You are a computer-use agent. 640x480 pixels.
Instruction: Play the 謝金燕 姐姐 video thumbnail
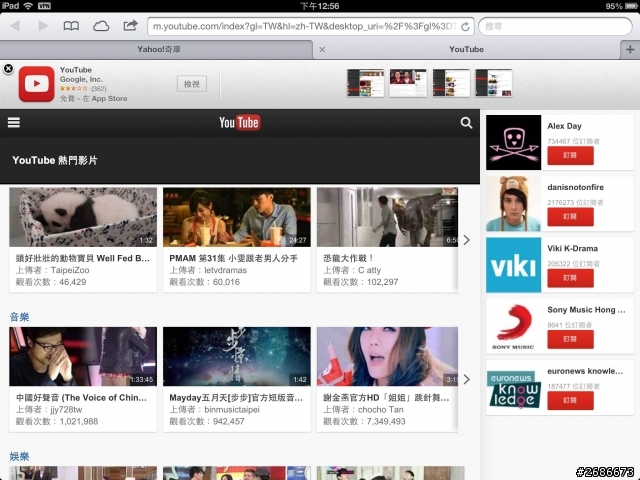coord(387,356)
